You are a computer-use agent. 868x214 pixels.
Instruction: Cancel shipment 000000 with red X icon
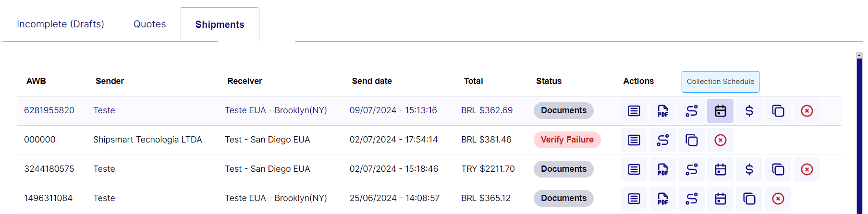pyautogui.click(x=720, y=140)
